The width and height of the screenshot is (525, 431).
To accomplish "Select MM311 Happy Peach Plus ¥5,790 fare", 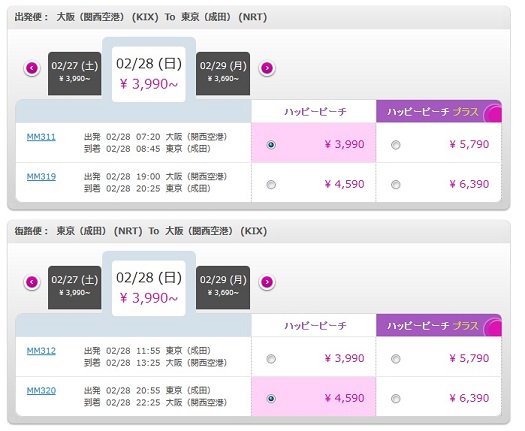I will (396, 145).
